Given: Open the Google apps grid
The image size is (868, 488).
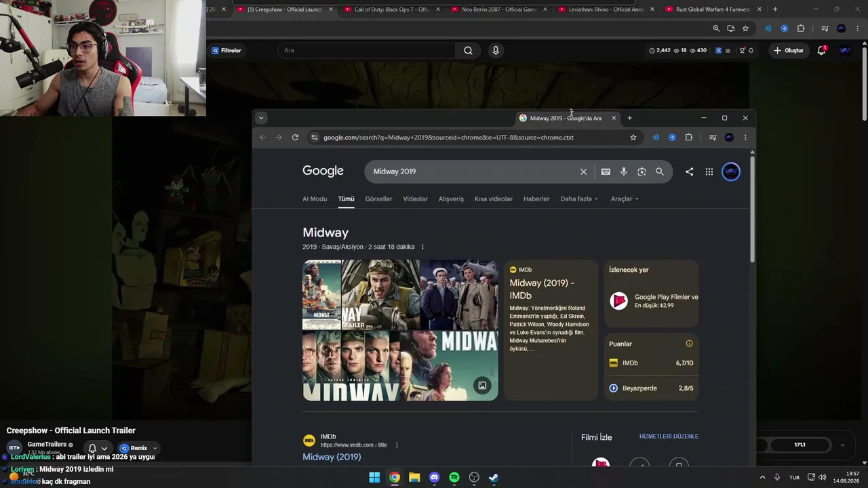Looking at the screenshot, I should (709, 171).
